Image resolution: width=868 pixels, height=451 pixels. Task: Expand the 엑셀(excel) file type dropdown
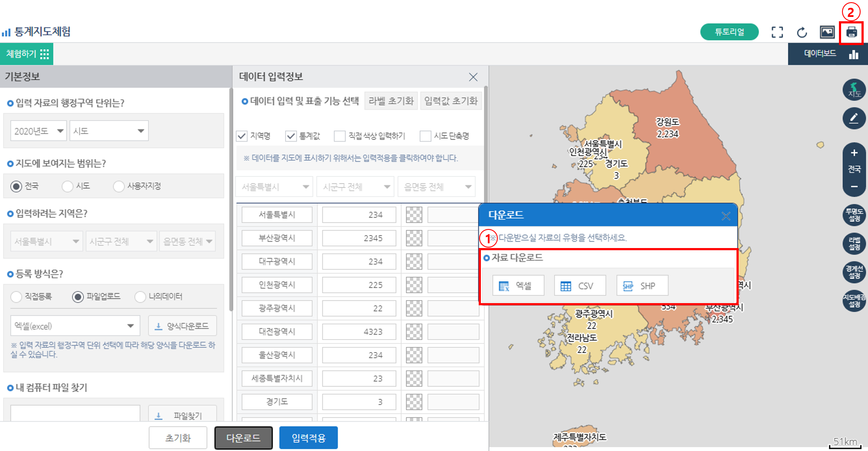pyautogui.click(x=75, y=326)
